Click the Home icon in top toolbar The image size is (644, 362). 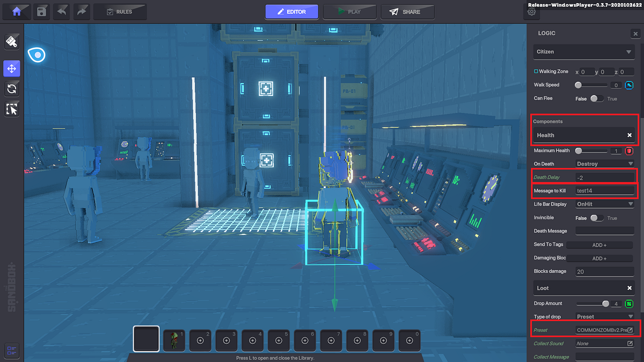17,11
